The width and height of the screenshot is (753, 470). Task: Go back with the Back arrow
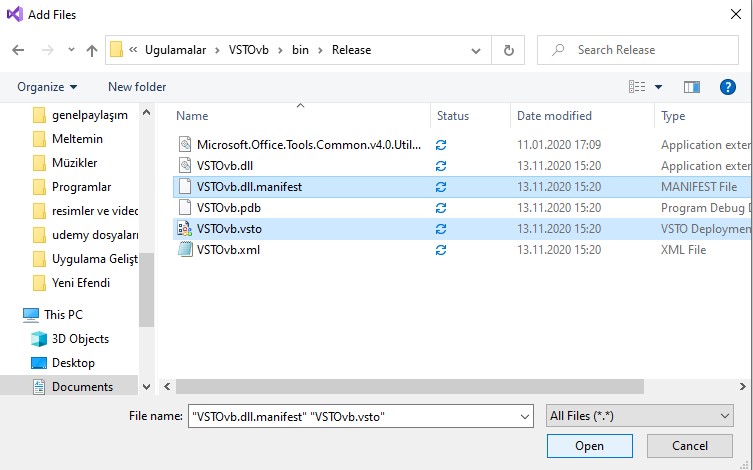pos(18,50)
